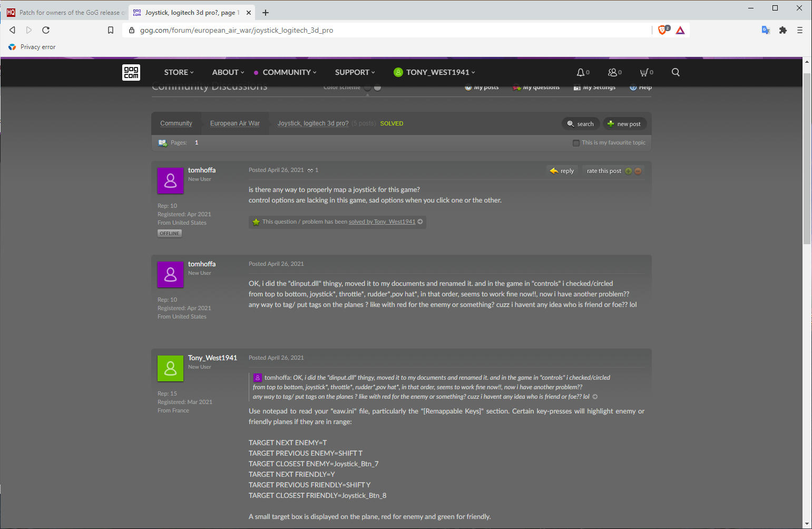Click the green SOLVED label
The image size is (812, 529).
tap(392, 123)
